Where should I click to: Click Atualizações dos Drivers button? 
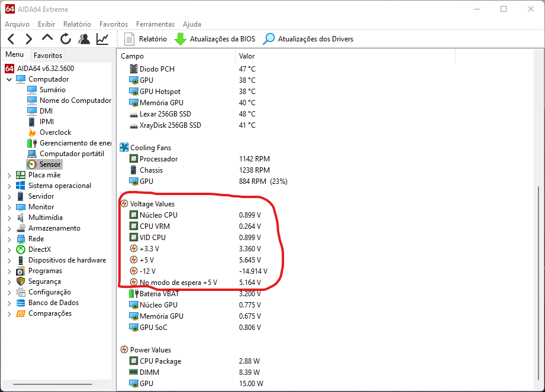click(x=308, y=39)
